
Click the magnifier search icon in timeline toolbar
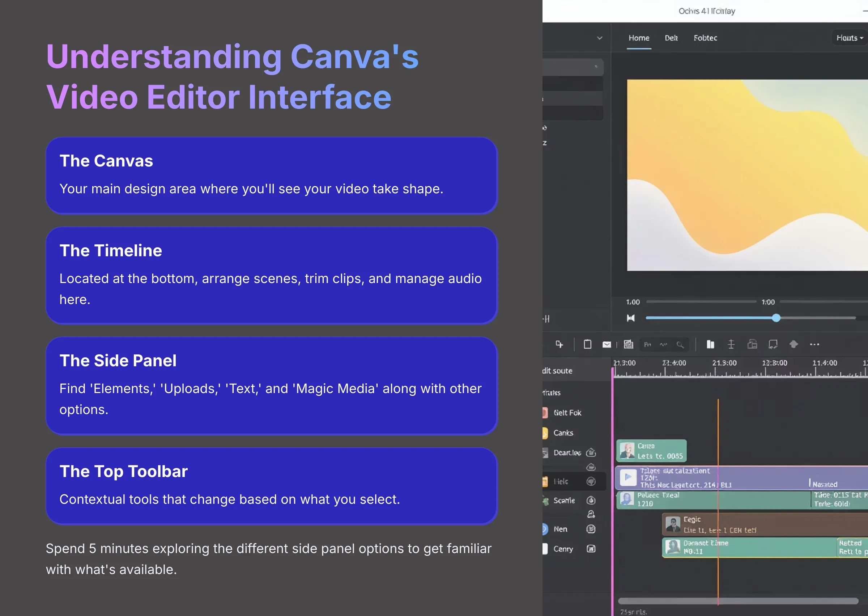point(680,345)
